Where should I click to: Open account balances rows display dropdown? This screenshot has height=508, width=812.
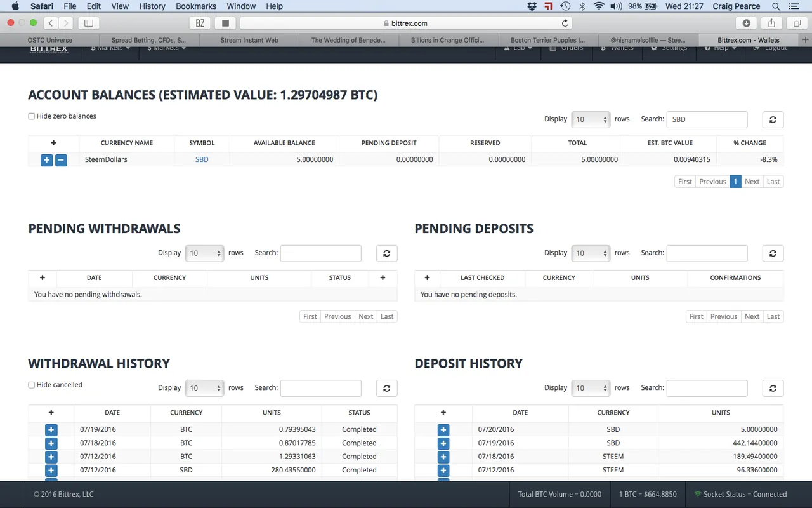point(591,119)
